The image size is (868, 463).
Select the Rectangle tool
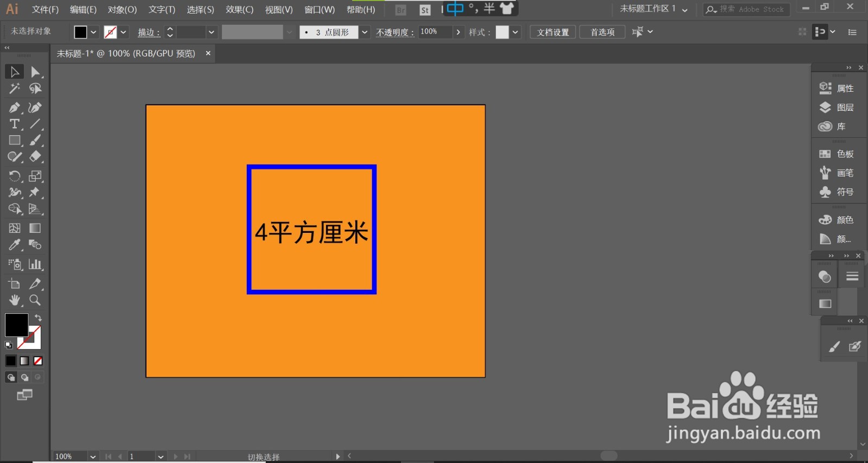click(15, 140)
